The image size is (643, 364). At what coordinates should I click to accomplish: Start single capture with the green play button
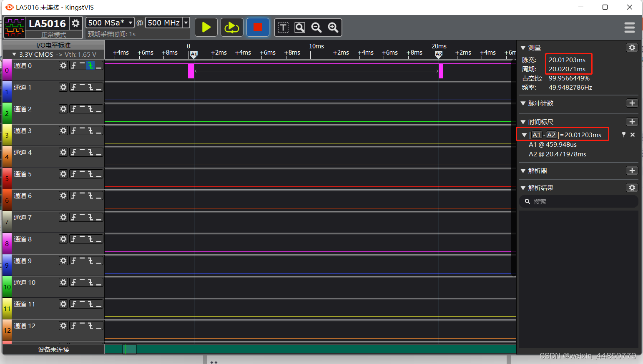pyautogui.click(x=206, y=28)
